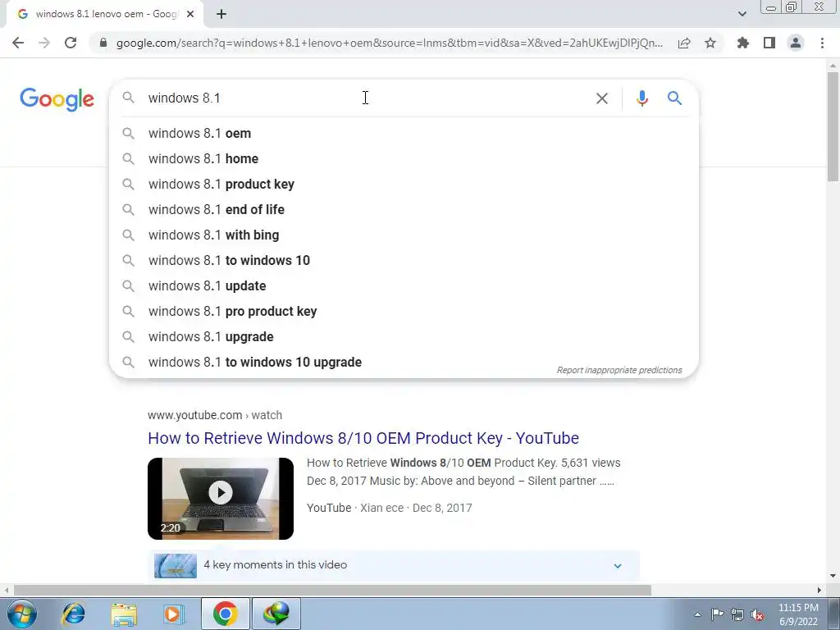Start voice search with the microphone
The image size is (840, 630).
pos(641,98)
